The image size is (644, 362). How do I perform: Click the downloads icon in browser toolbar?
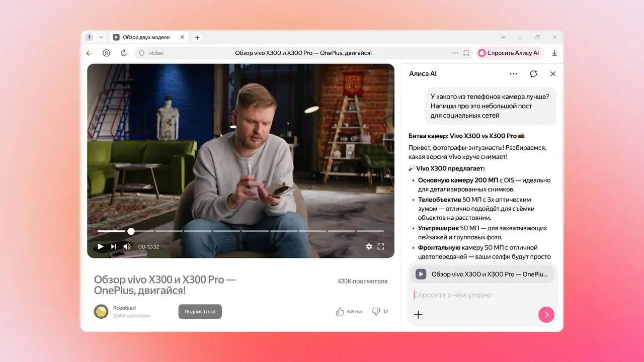point(554,53)
